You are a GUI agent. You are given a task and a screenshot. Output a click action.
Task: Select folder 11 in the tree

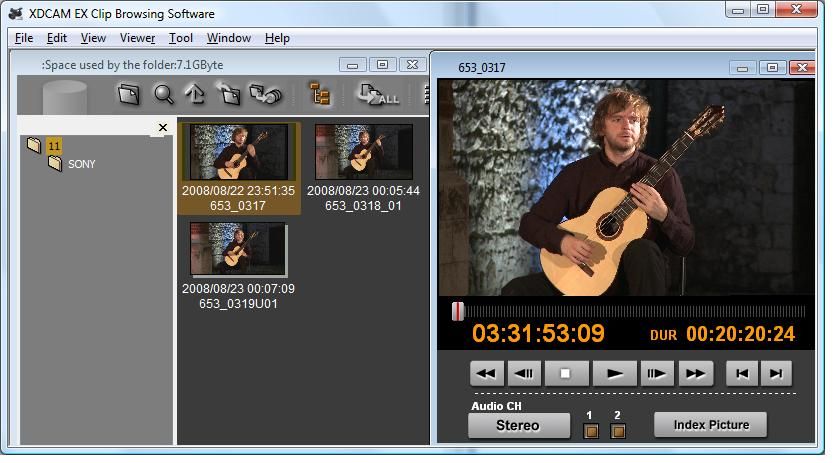[54, 145]
